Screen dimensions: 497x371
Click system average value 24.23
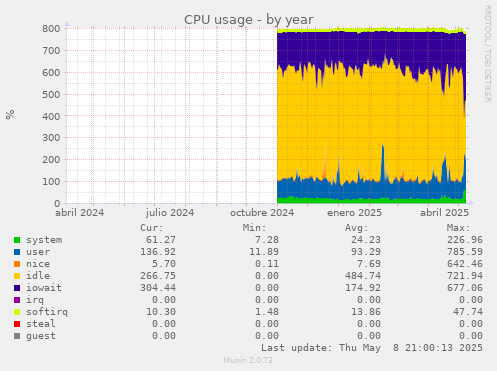pos(366,240)
